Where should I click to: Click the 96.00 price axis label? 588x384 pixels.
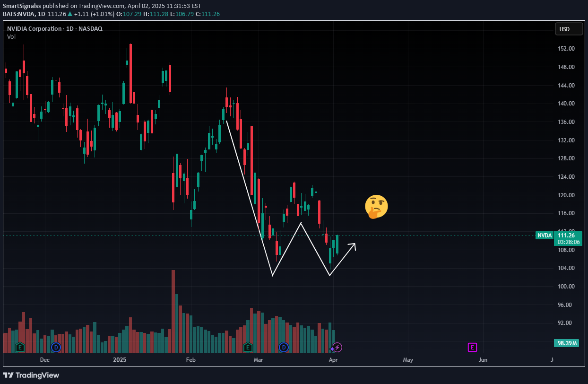(564, 305)
